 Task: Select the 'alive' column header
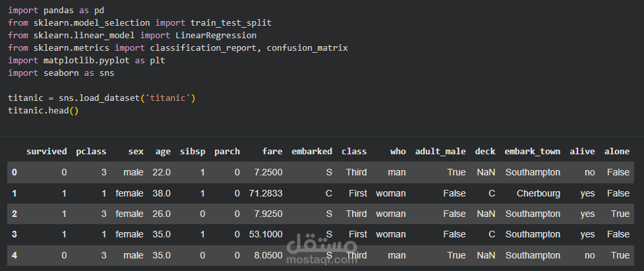[583, 152]
